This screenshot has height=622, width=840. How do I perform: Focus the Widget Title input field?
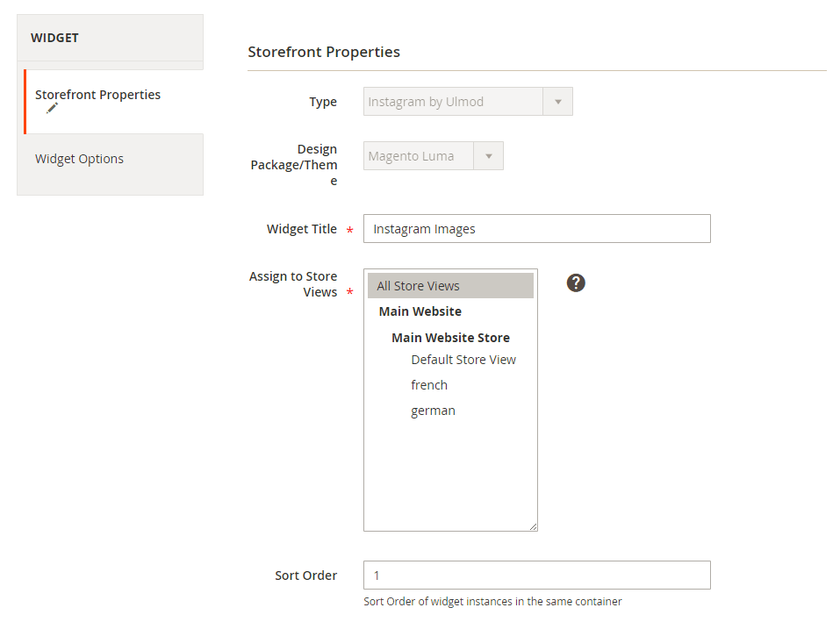coord(536,229)
